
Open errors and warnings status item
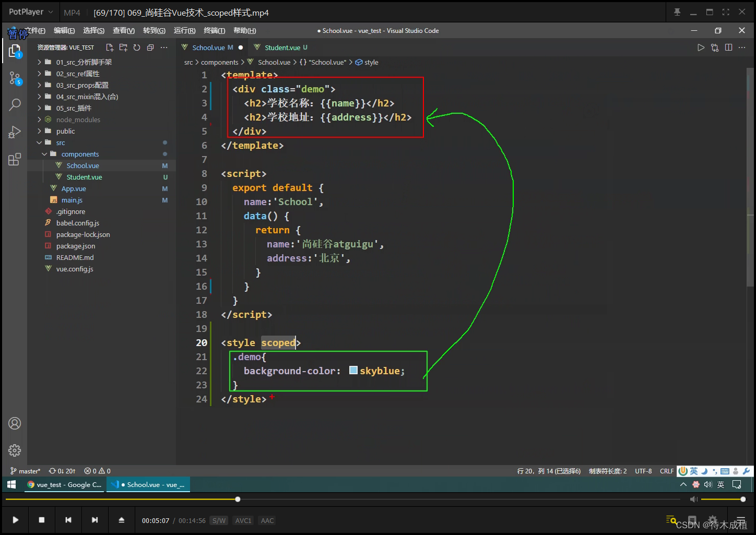point(98,471)
